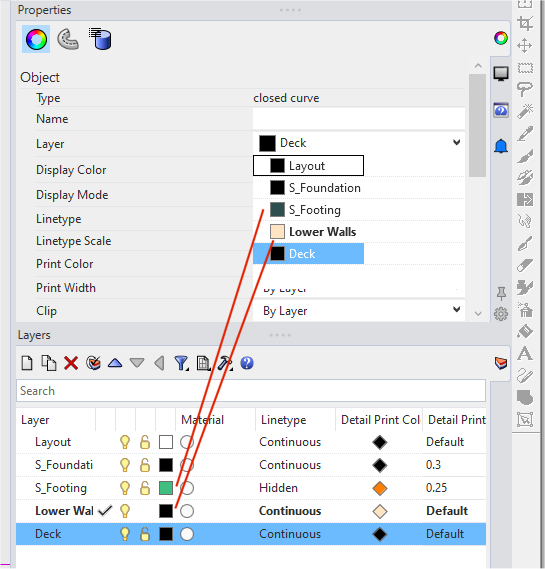The image size is (545, 569).
Task: Switch to the Properties side tab icon
Action: click(501, 38)
